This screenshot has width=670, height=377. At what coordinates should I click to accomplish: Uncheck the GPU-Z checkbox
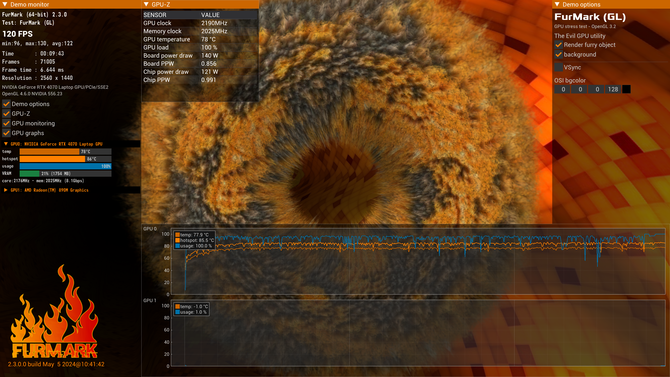[x=6, y=114]
